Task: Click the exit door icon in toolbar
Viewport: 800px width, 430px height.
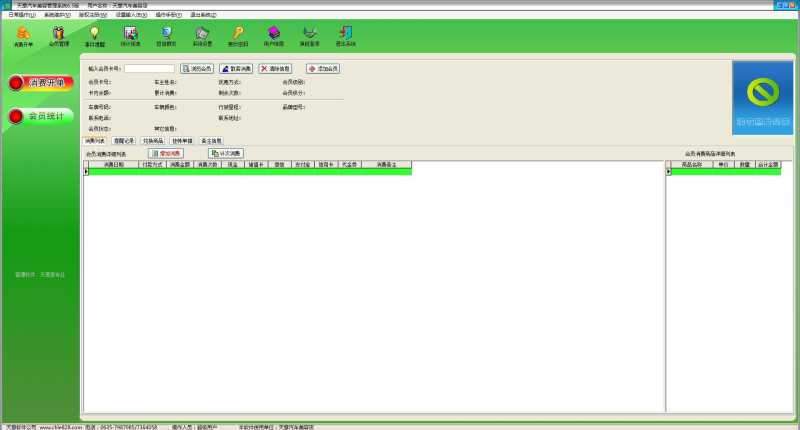Action: (345, 36)
